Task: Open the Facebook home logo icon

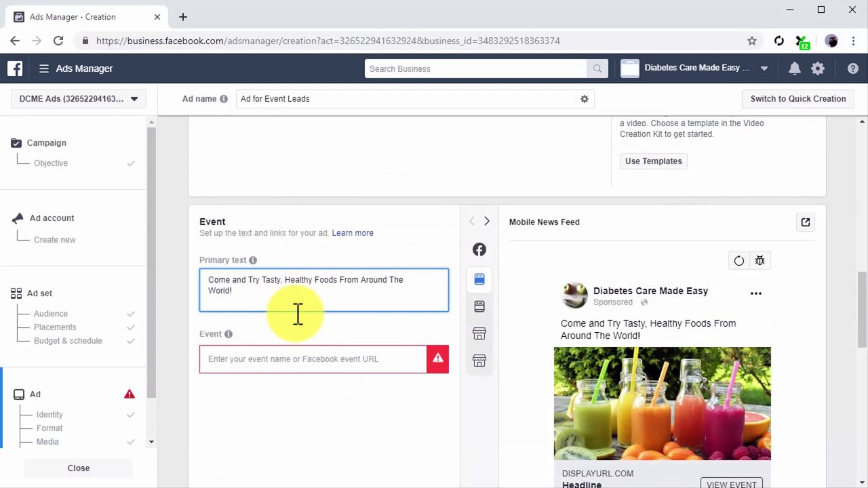Action: click(15, 68)
